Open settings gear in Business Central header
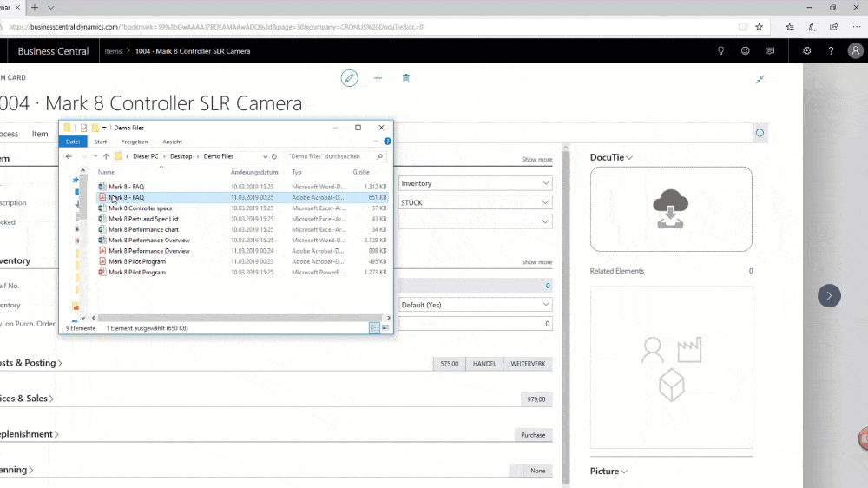The width and height of the screenshot is (868, 488). click(x=806, y=51)
